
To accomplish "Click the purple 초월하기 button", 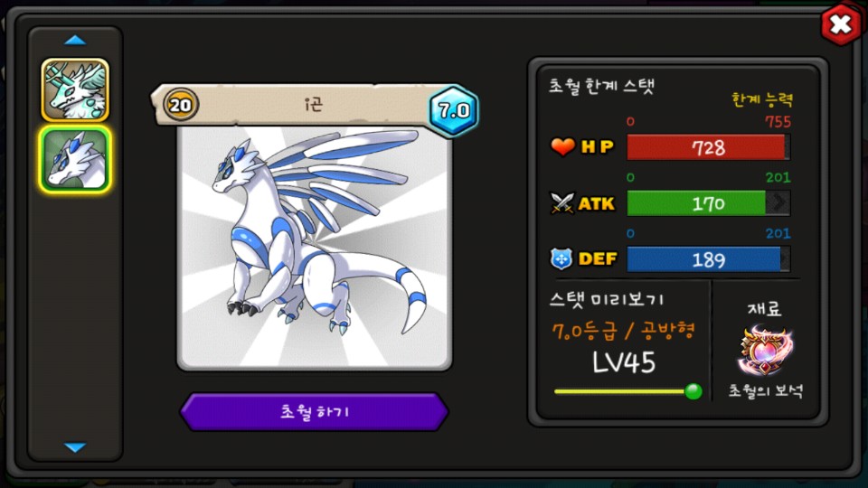I will pos(314,412).
